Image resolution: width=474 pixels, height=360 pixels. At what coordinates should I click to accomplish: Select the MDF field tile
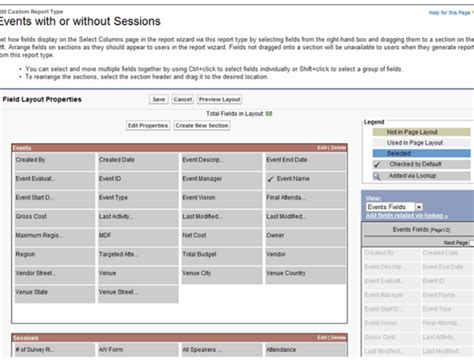tap(138, 237)
